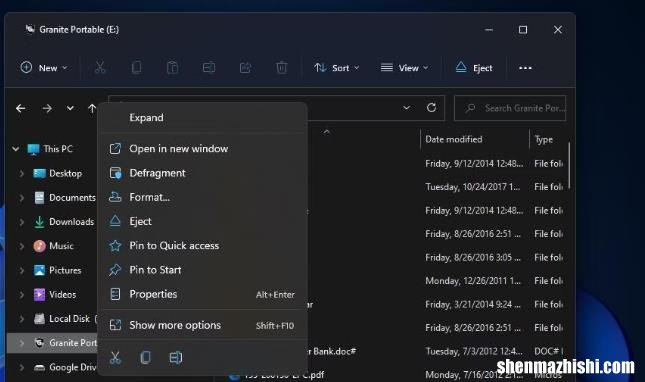Open the New dropdown menu
Screen dimensions: 645x382
click(44, 68)
